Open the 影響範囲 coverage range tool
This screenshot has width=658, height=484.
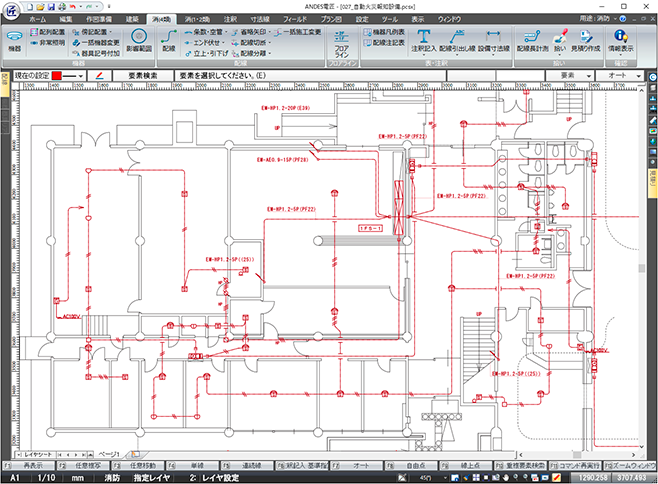[139, 42]
